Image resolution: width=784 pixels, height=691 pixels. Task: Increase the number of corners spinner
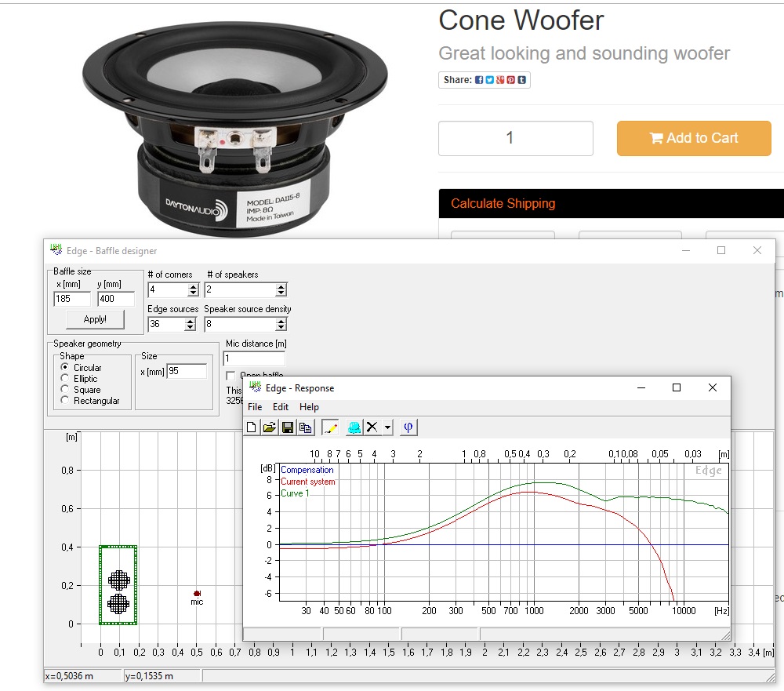click(x=194, y=287)
